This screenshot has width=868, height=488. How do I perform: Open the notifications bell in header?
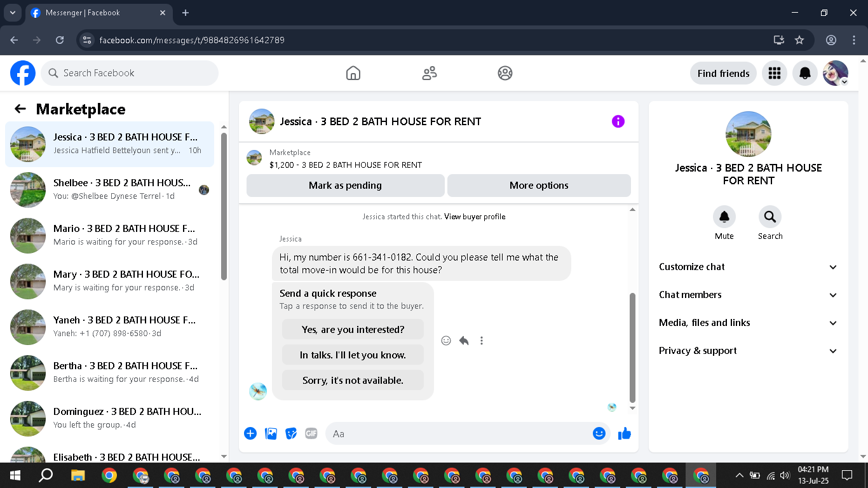coord(805,73)
